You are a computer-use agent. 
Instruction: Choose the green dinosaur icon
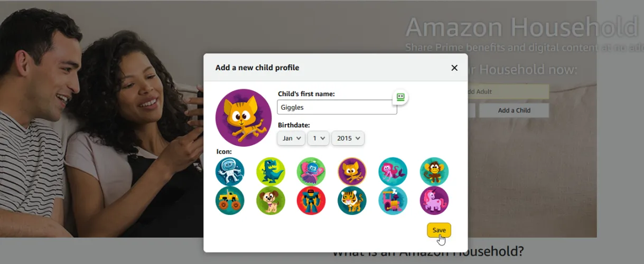270,172
